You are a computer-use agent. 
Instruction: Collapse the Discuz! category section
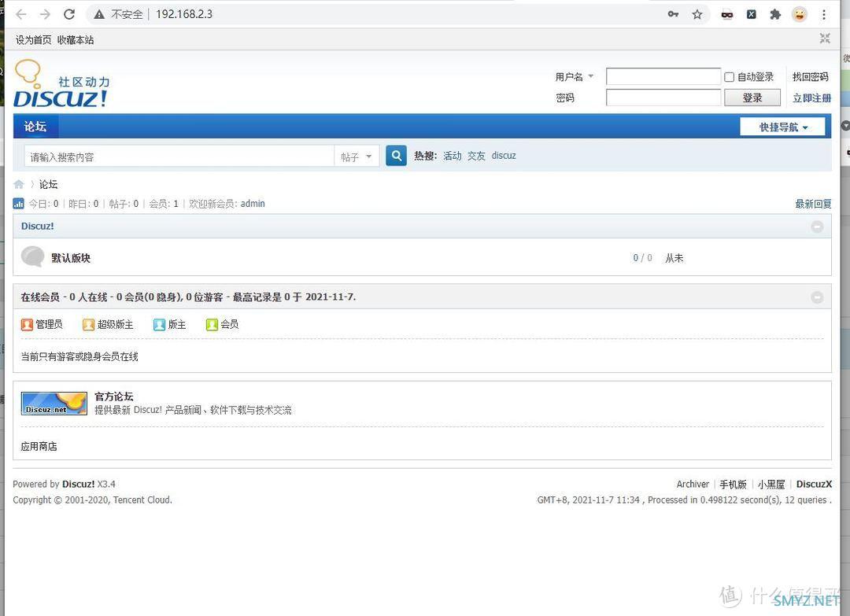tap(817, 227)
